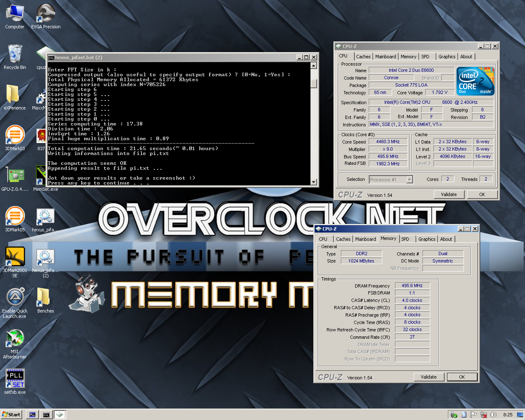Open About tab in bottom CPU-Z window
Screen dimensions: 525x420
click(446, 239)
